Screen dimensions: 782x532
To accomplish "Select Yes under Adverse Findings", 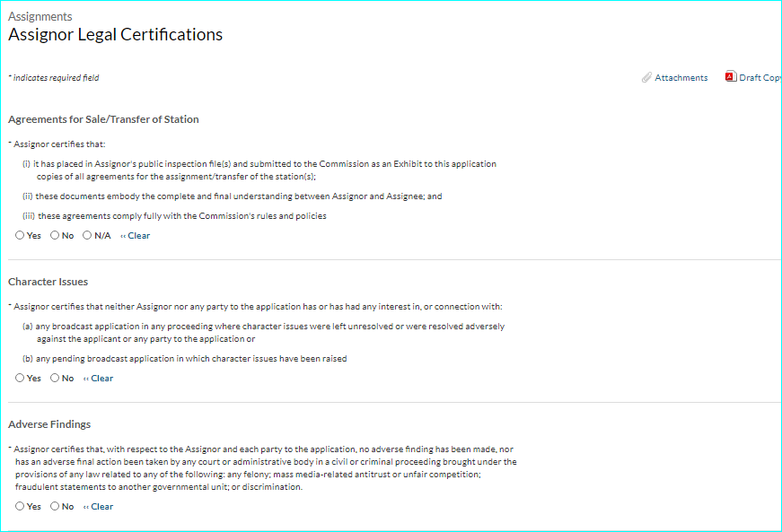I will point(20,507).
